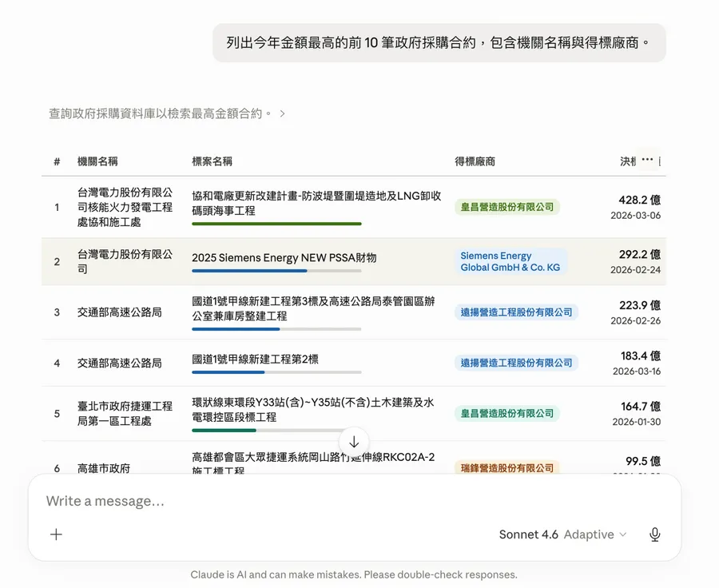Click the Siemens Energy Global GmbH tag
719x588 pixels.
pyautogui.click(x=510, y=261)
